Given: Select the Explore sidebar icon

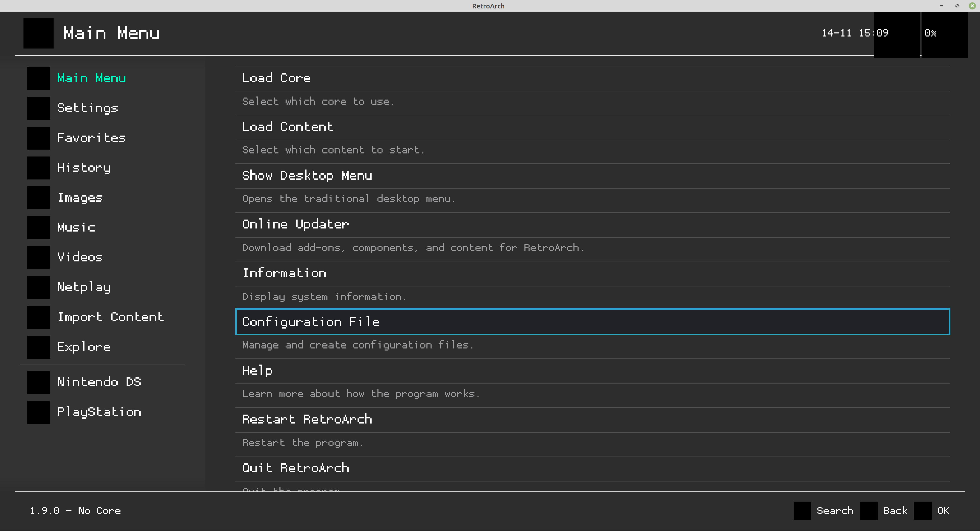Looking at the screenshot, I should tap(38, 347).
